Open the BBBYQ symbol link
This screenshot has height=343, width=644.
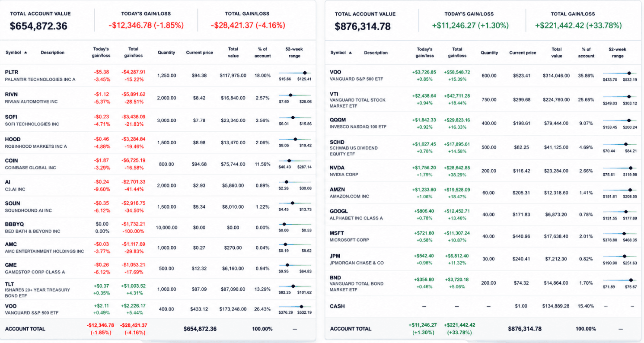pyautogui.click(x=14, y=224)
